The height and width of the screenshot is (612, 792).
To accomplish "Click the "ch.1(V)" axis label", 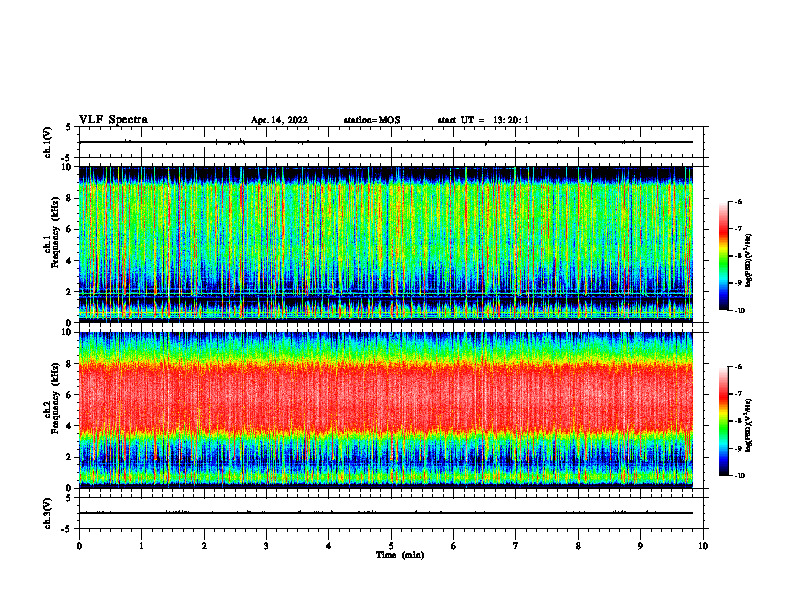I will [48, 142].
